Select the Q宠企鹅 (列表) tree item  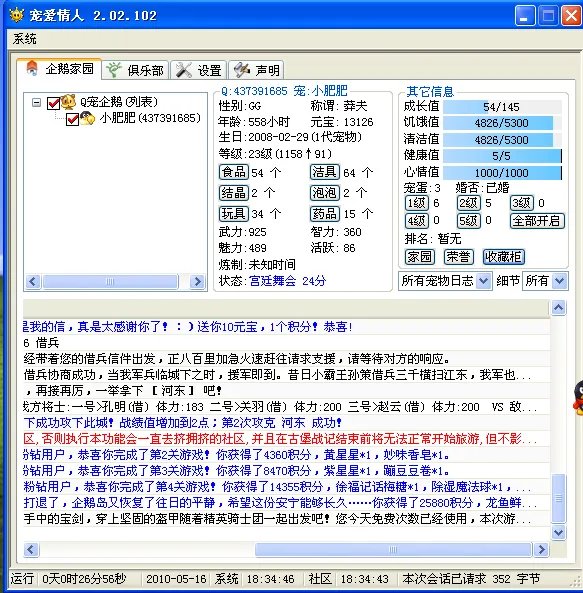[118, 102]
